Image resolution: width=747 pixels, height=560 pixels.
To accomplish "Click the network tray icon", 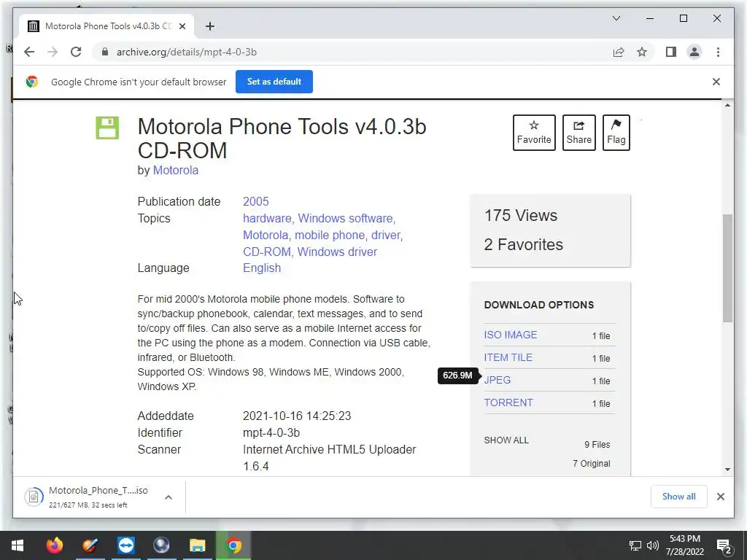I will [x=635, y=545].
